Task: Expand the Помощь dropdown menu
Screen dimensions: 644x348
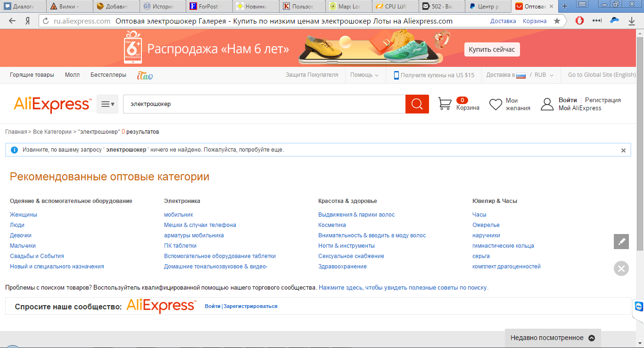Action: [x=364, y=75]
